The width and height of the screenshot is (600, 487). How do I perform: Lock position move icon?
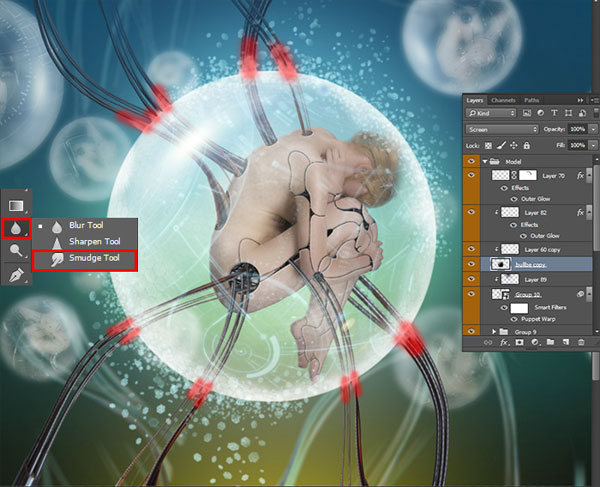(514, 146)
